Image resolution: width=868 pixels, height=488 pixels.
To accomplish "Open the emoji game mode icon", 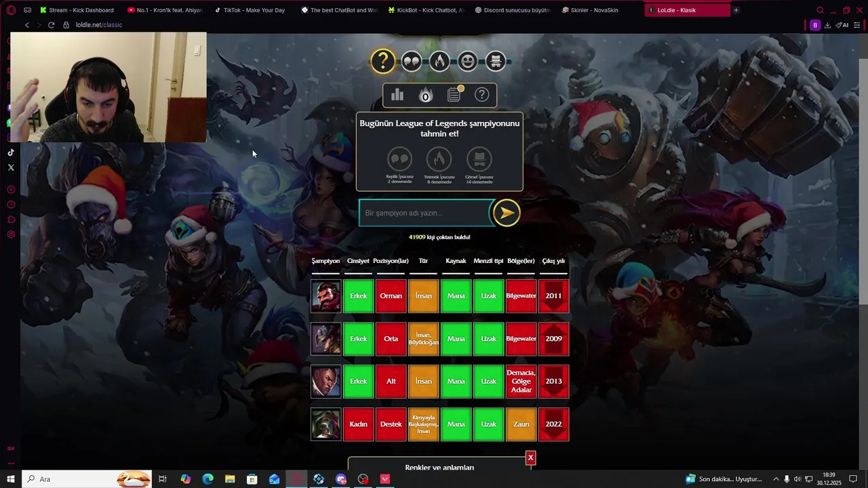I will pyautogui.click(x=467, y=62).
